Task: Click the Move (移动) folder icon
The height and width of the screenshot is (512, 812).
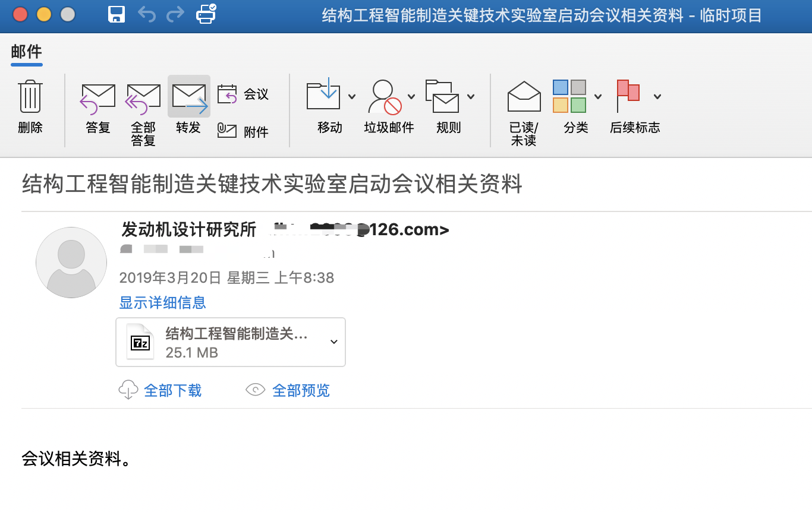Action: pos(323,95)
